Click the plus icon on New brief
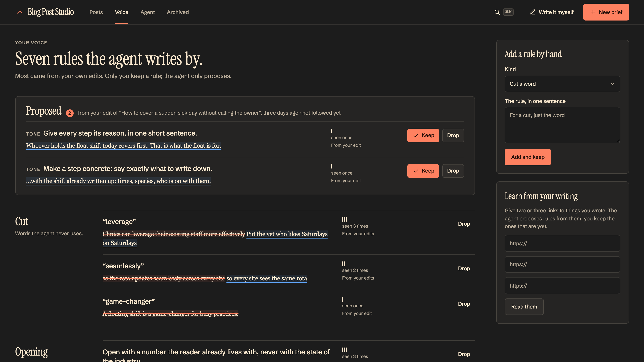The height and width of the screenshot is (362, 644). 593,12
